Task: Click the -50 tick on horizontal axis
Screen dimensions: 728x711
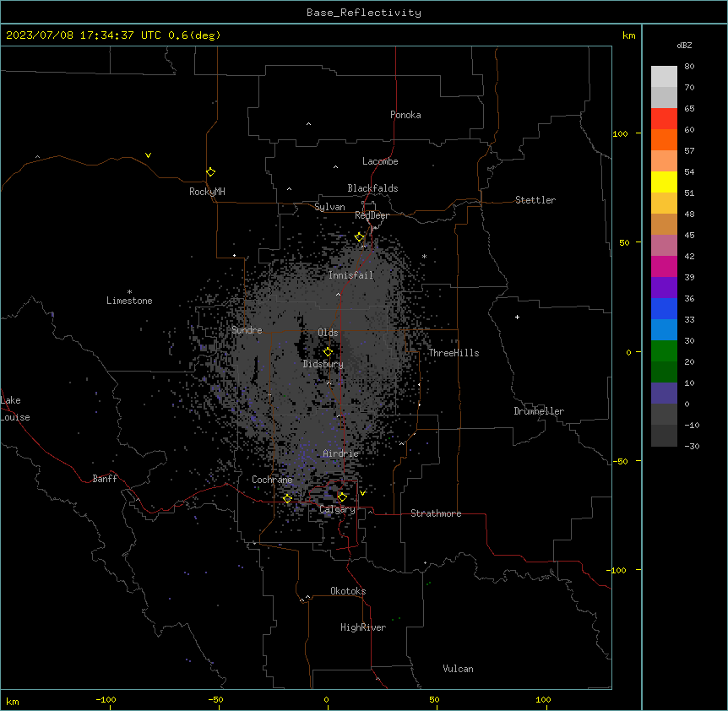Action: tap(215, 699)
